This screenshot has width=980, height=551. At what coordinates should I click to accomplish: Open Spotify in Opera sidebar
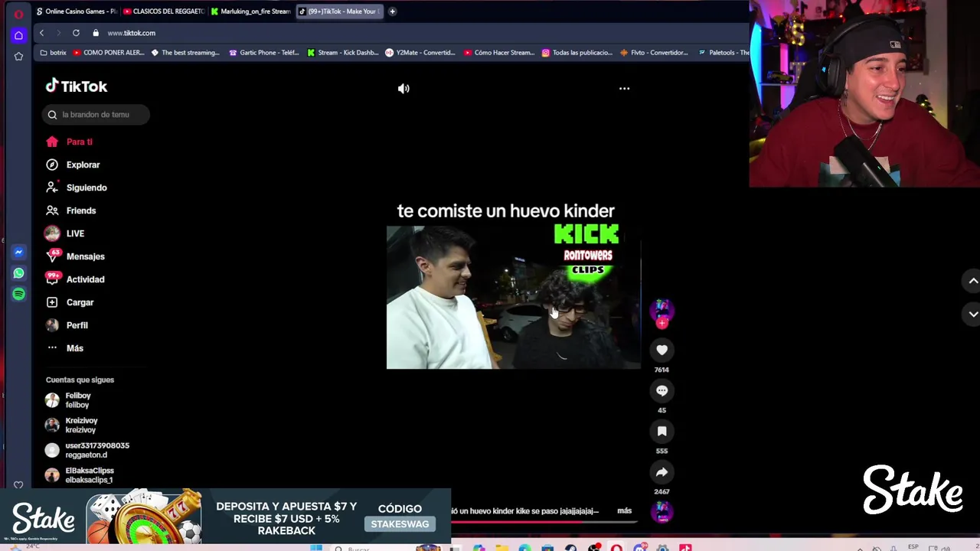click(18, 294)
